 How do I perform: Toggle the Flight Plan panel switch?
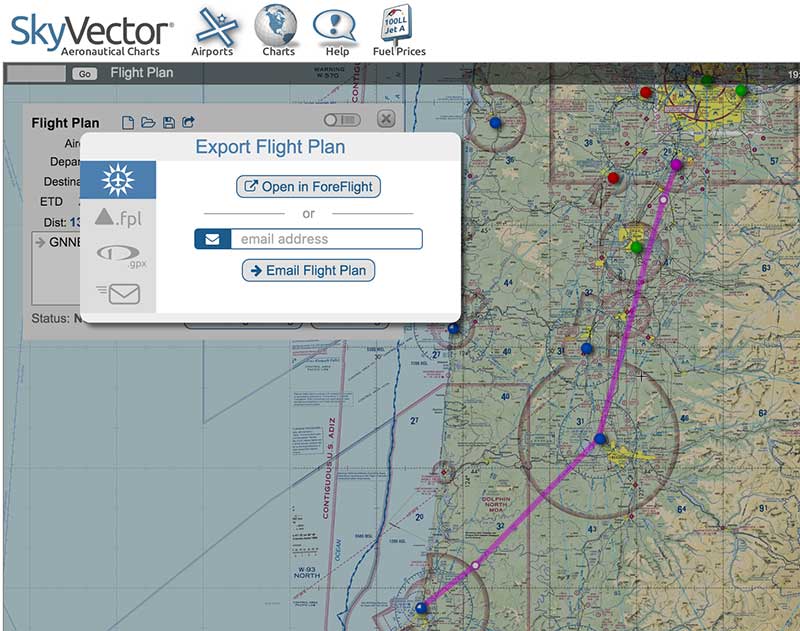(x=342, y=120)
